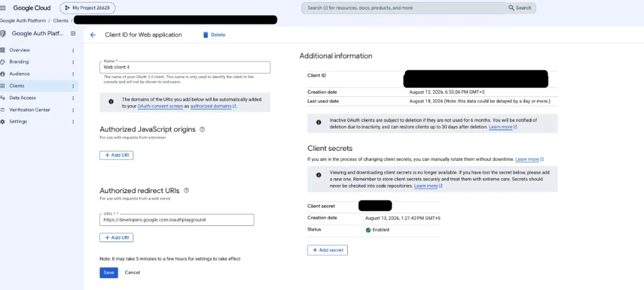
Task: Edit the Name field Web client 4
Action: click(185, 67)
